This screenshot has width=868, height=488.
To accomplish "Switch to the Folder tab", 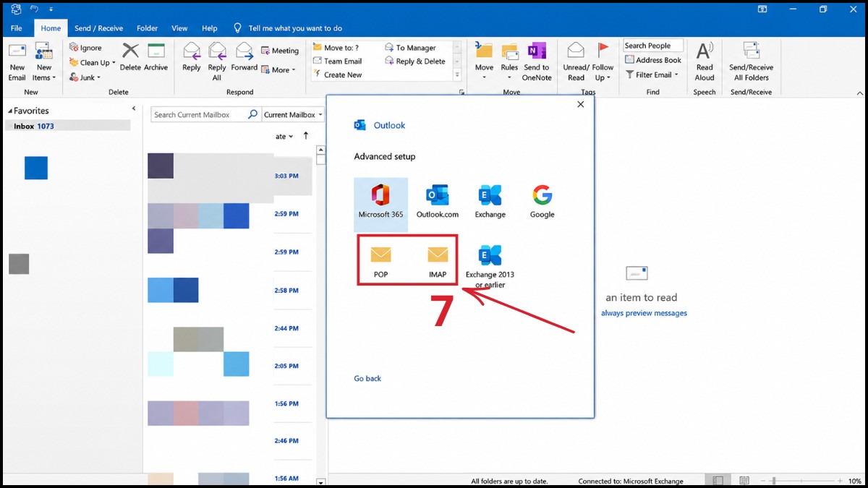I will coord(147,28).
